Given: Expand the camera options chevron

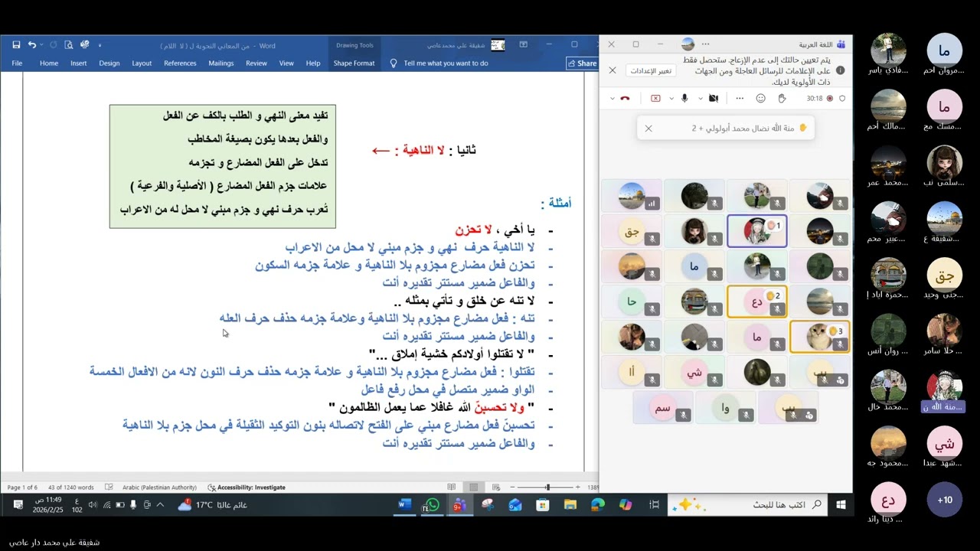Looking at the screenshot, I should click(701, 98).
